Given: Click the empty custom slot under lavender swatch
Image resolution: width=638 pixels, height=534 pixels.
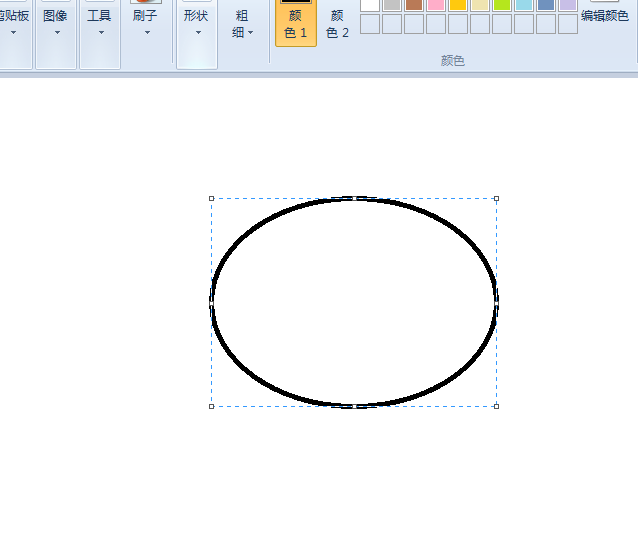Looking at the screenshot, I should click(x=568, y=24).
